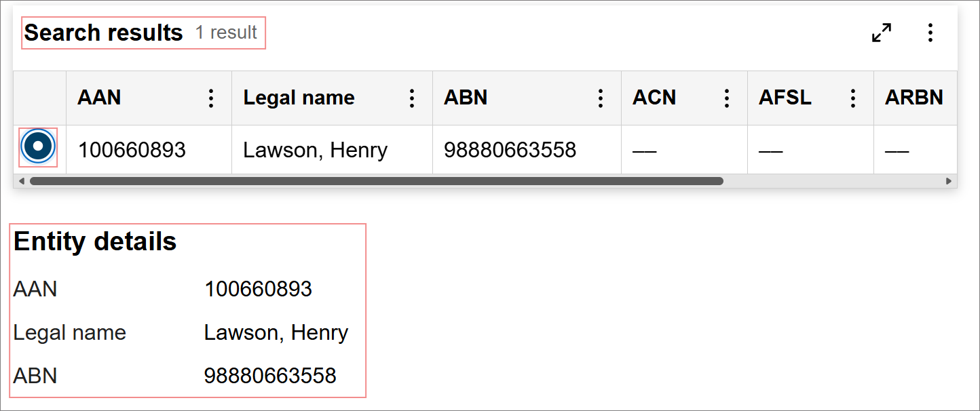This screenshot has height=411, width=980.
Task: Click the left scroll arrow of the table
Action: pyautogui.click(x=21, y=180)
